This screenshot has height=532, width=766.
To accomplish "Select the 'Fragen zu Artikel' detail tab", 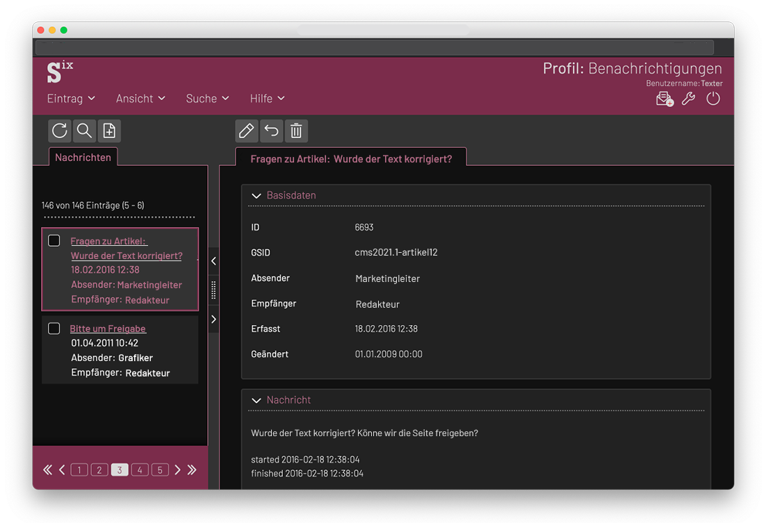I will click(x=351, y=158).
